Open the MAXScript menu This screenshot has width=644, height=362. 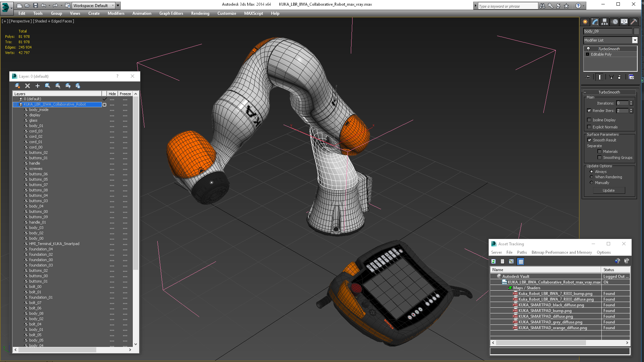coord(253,13)
